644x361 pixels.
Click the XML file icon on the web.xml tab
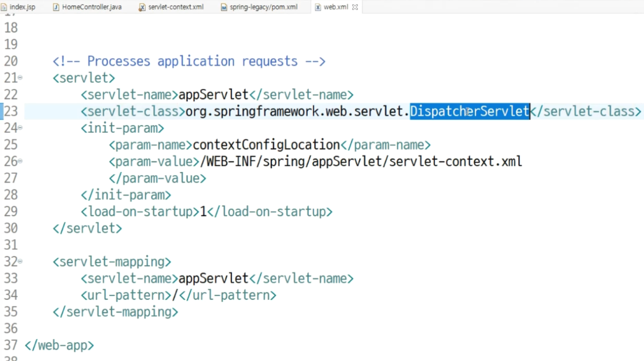tap(318, 7)
